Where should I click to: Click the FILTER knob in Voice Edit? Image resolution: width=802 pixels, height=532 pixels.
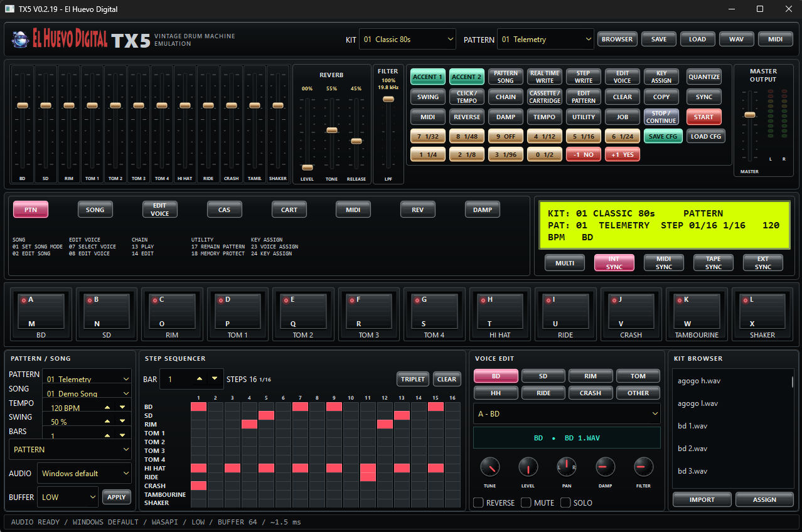tap(643, 467)
